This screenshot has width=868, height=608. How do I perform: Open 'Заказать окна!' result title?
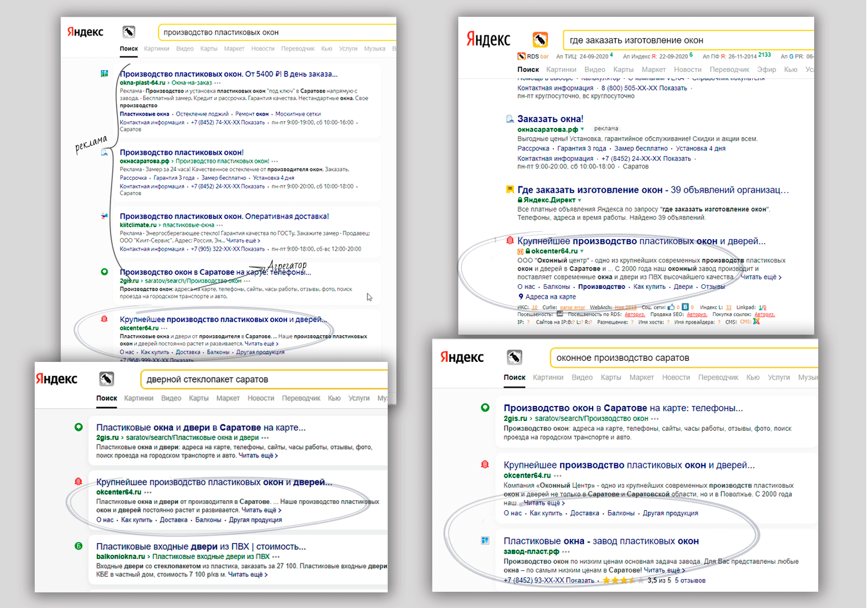tap(550, 119)
